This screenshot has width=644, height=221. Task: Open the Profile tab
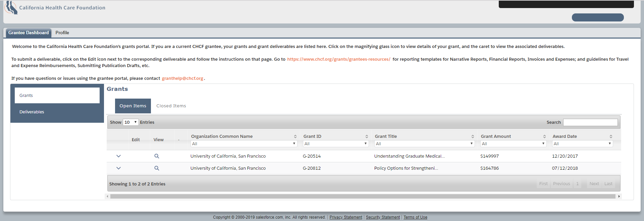[x=62, y=33]
